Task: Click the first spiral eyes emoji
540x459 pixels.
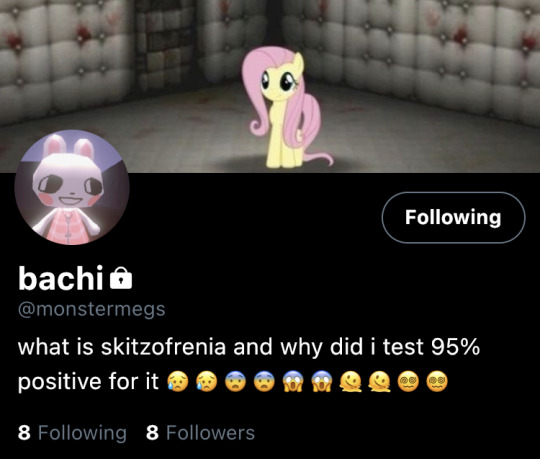Action: 408,382
